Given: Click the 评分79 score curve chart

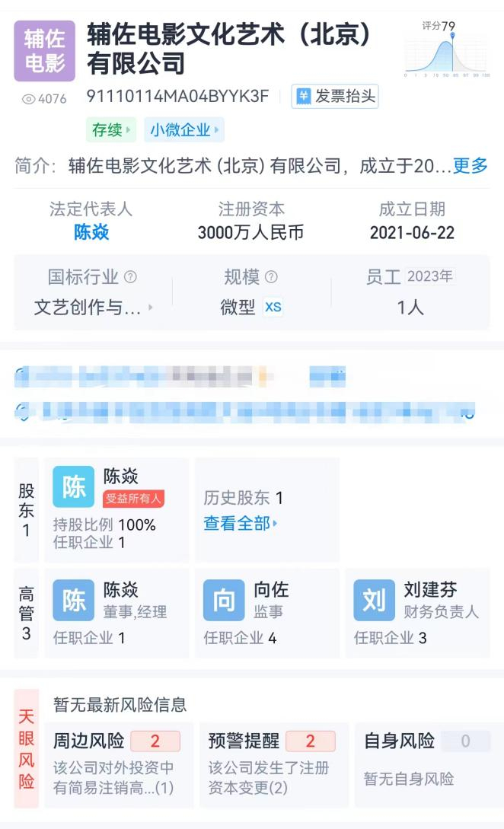Looking at the screenshot, I should [446, 52].
